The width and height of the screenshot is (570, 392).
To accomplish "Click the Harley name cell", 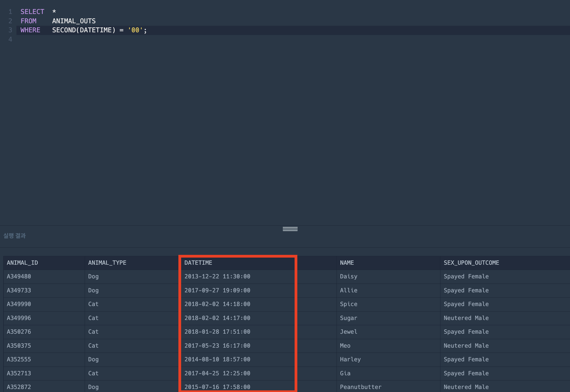I will click(350, 359).
